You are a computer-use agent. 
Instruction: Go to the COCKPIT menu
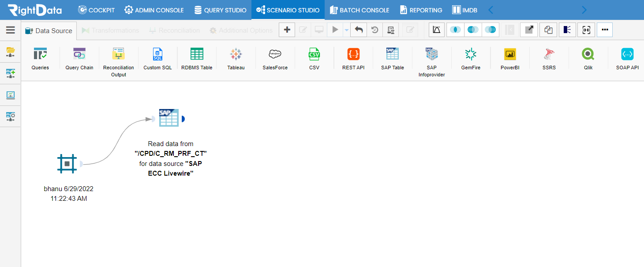coord(96,10)
